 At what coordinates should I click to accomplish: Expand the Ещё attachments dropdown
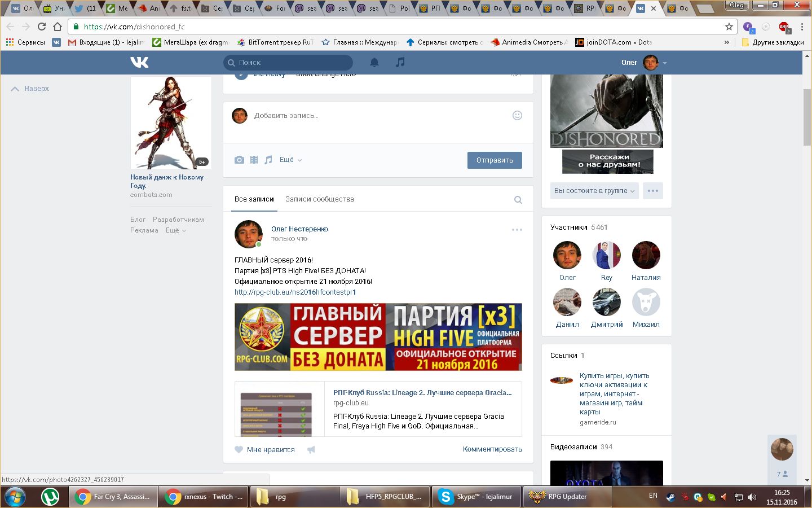(x=291, y=160)
